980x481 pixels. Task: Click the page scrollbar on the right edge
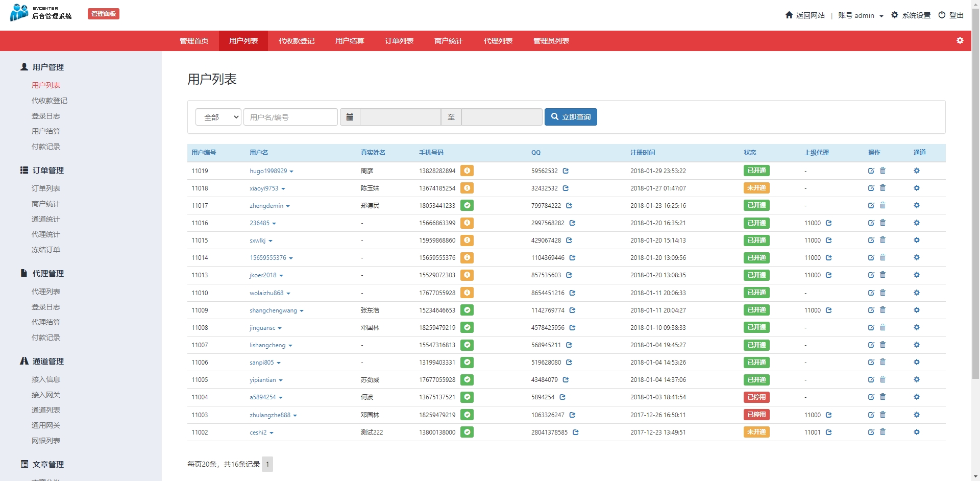coord(975,204)
